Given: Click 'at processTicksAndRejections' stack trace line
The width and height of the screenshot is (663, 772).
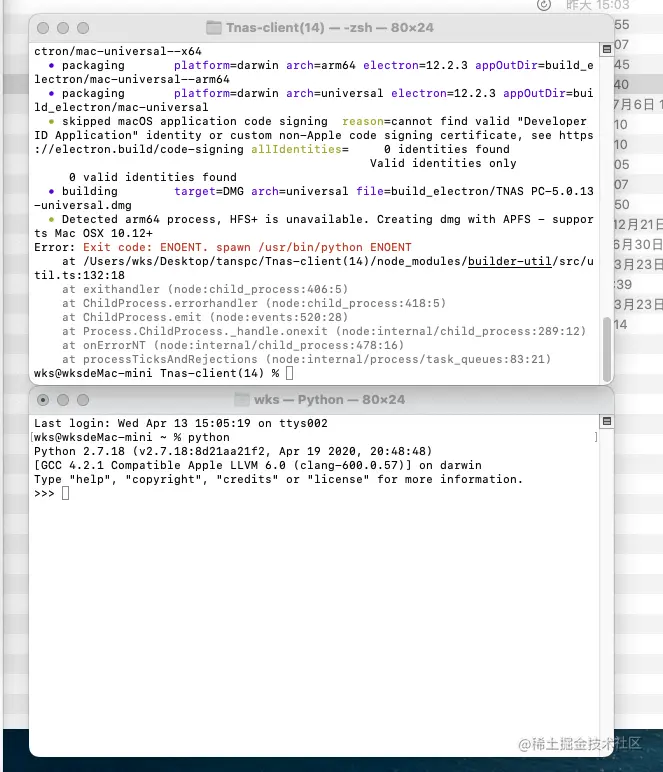Looking at the screenshot, I should [306, 359].
